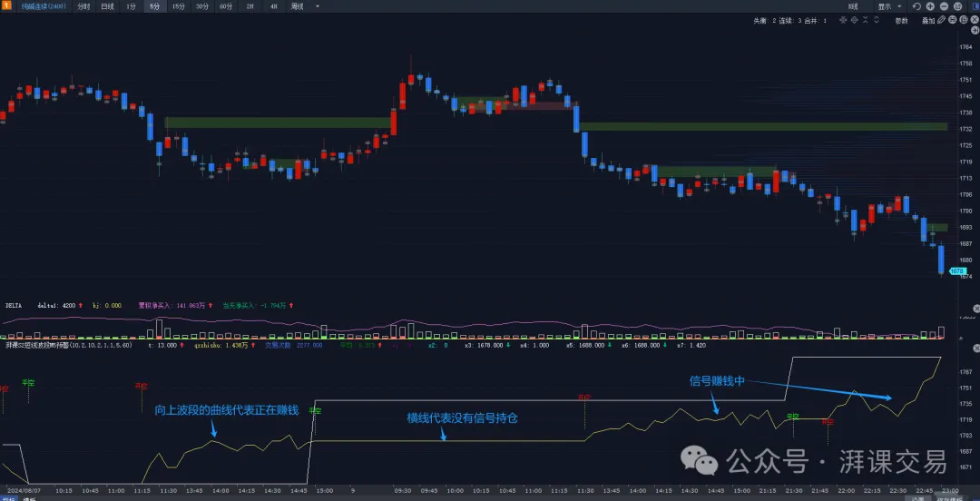The image size is (980, 501).
Task: Select the 5分 timeframe tab
Action: click(154, 6)
